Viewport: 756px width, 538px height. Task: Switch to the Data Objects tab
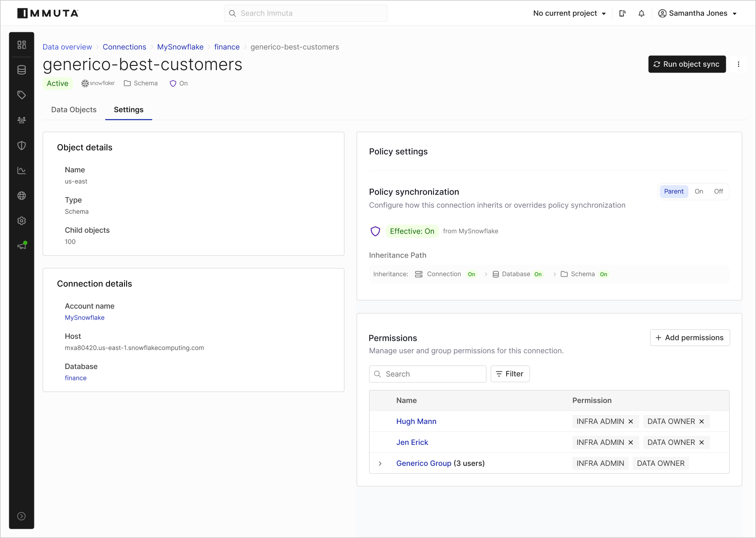pos(74,110)
